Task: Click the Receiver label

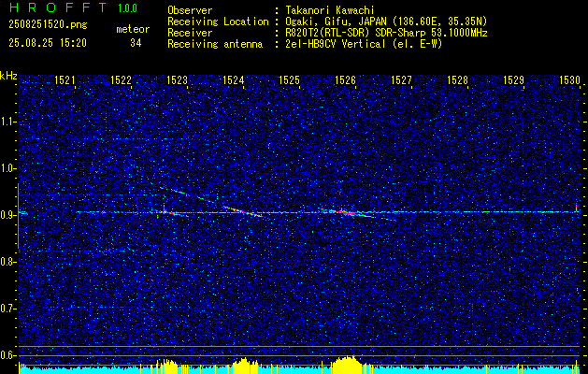Action: (190, 33)
